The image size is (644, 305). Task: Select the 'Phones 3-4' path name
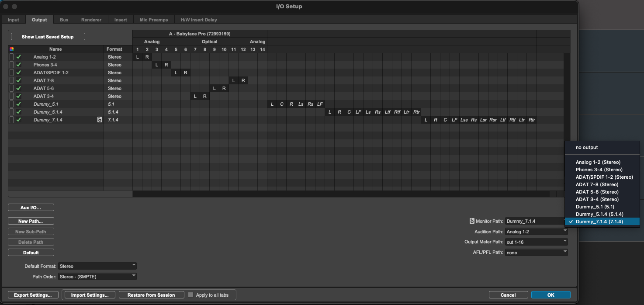click(45, 65)
